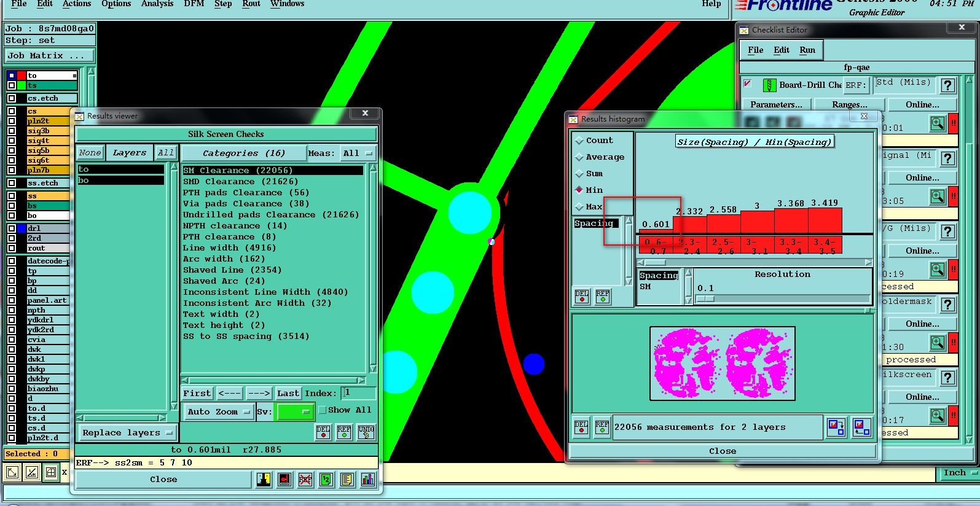This screenshot has width=980, height=506.
Task: Select 'Line width (4916)' category
Action: (x=229, y=248)
